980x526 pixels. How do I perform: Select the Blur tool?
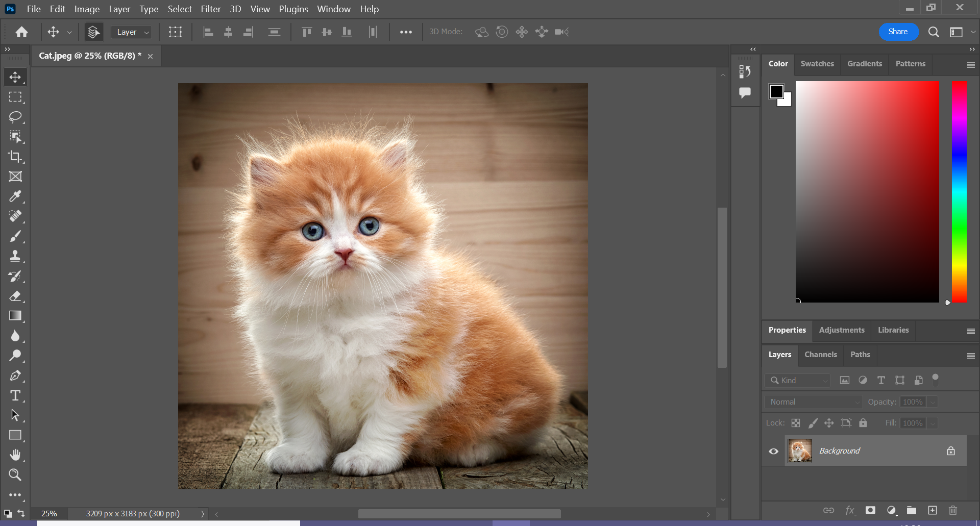15,336
